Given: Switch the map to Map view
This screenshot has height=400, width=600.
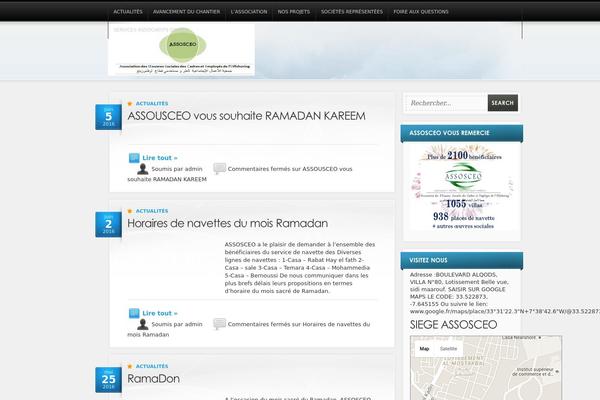Looking at the screenshot, I should pos(424,349).
